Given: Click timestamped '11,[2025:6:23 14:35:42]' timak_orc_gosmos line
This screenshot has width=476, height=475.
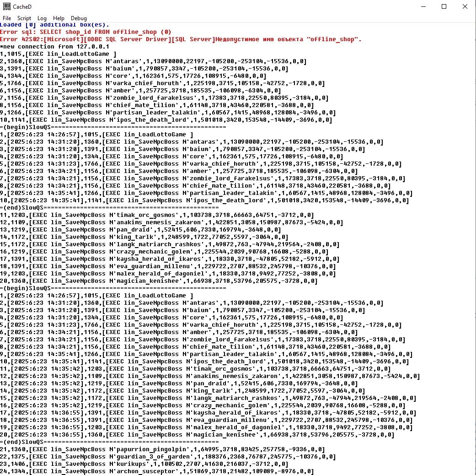Looking at the screenshot, I should point(195,369).
